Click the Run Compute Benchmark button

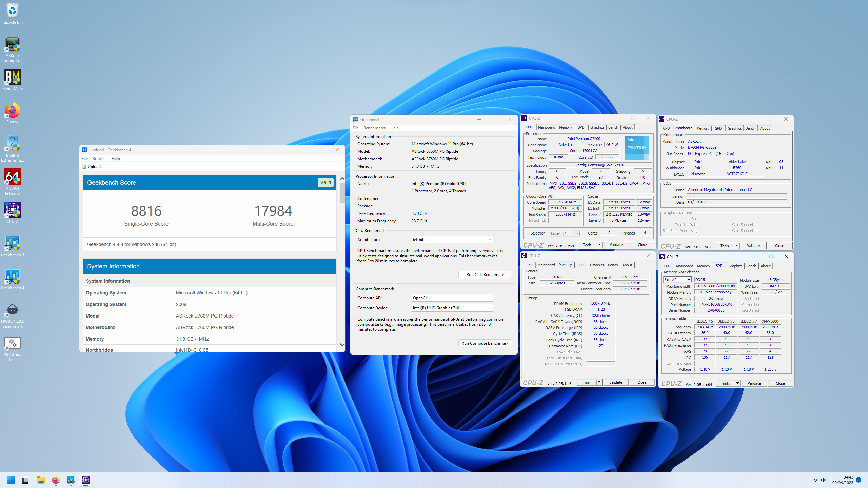(x=485, y=343)
